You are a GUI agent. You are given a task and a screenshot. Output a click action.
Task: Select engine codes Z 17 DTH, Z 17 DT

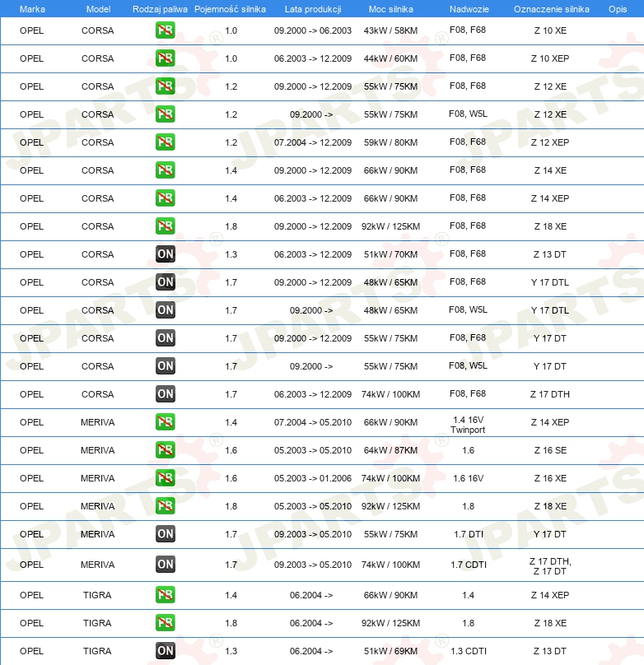pos(550,566)
